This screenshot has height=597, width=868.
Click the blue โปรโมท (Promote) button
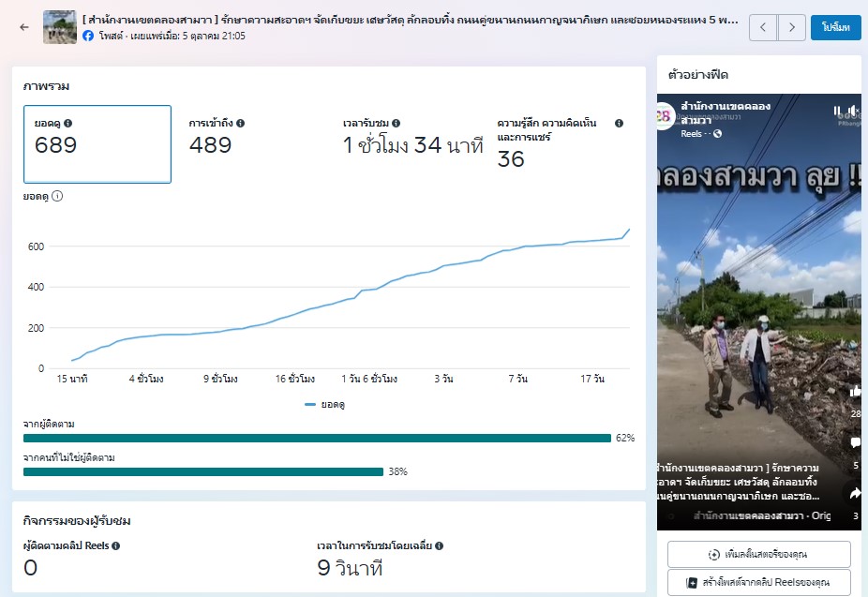click(x=835, y=28)
